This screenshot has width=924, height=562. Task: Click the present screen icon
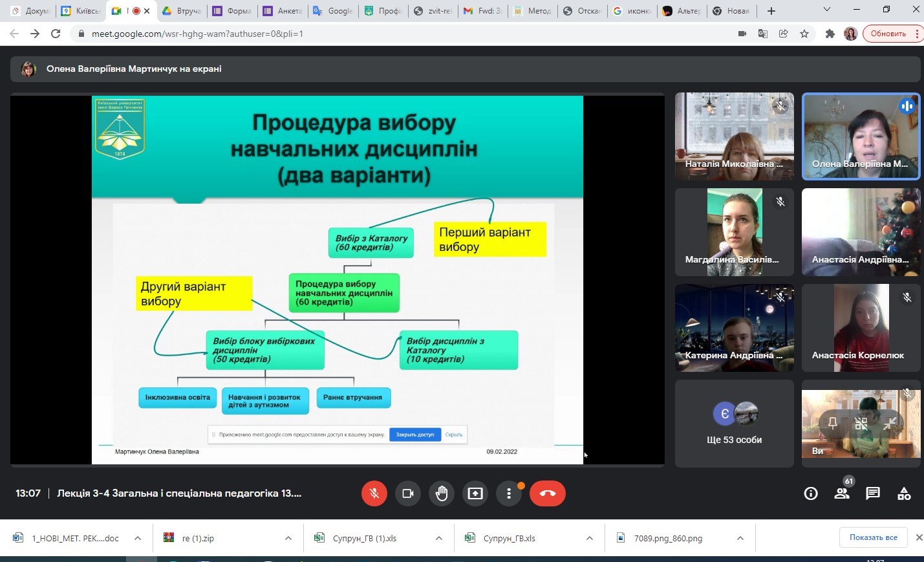tap(475, 493)
